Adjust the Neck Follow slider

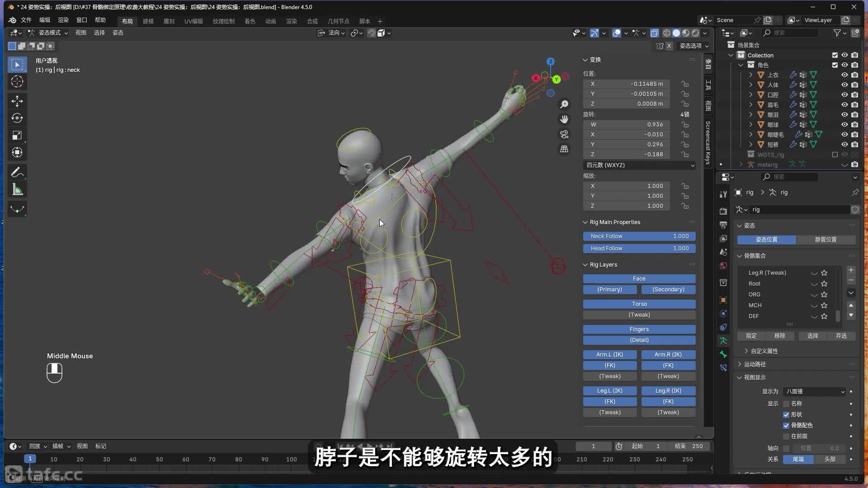point(639,236)
